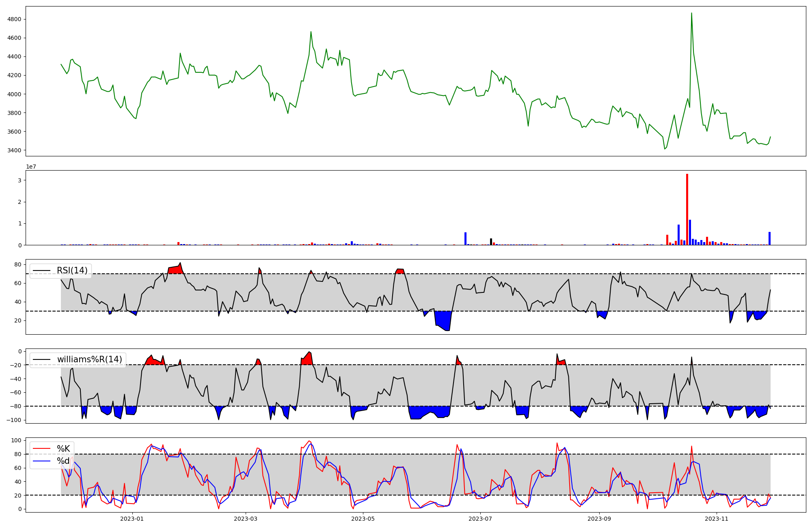Click the 2023-09 date axis label
Viewport: 812px width, 528px height.
click(599, 519)
